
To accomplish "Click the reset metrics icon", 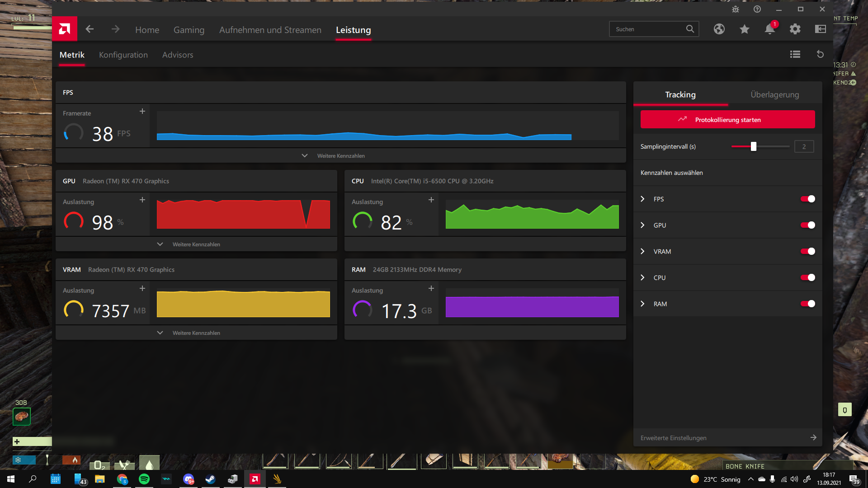I will tap(820, 54).
